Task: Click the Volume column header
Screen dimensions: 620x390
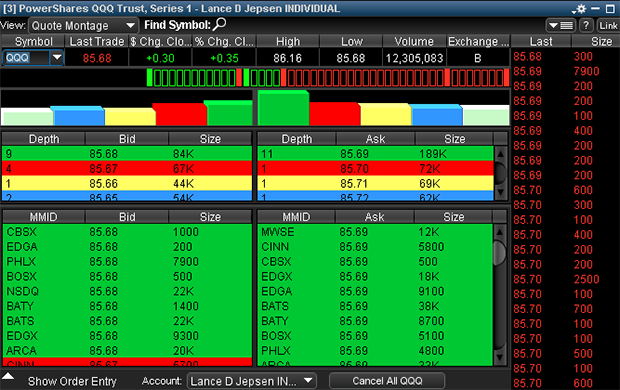Action: pyautogui.click(x=414, y=42)
